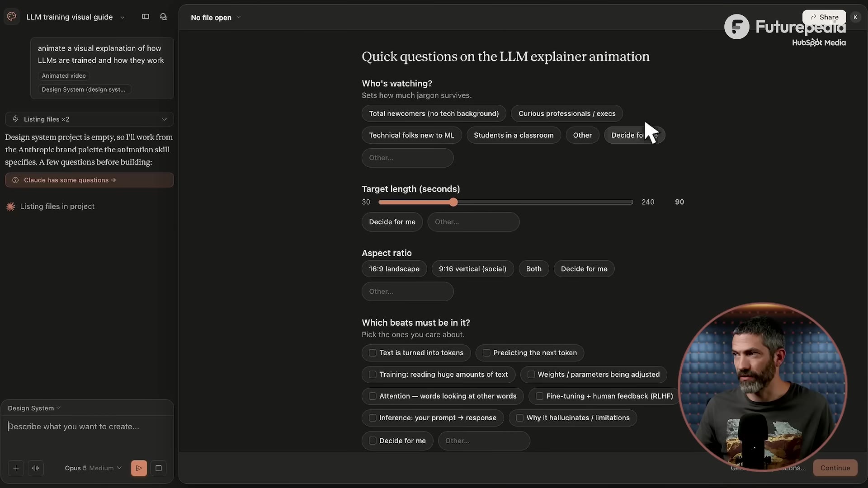
Task: Open LLM training visual guide project dropdown
Action: pyautogui.click(x=75, y=17)
